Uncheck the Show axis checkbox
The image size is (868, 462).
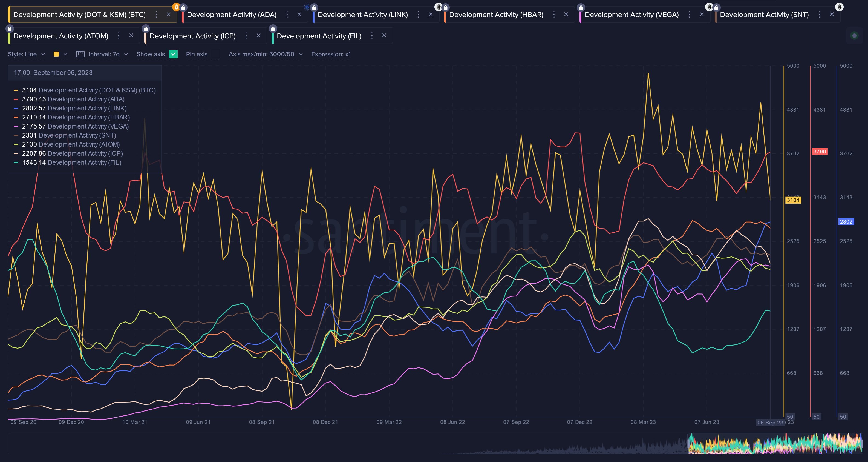coord(173,54)
